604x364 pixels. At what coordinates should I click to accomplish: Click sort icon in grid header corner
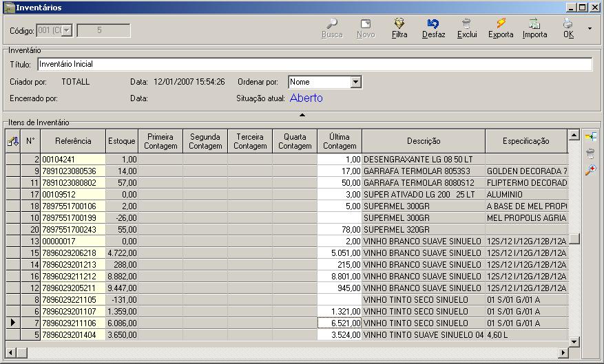[x=12, y=141]
